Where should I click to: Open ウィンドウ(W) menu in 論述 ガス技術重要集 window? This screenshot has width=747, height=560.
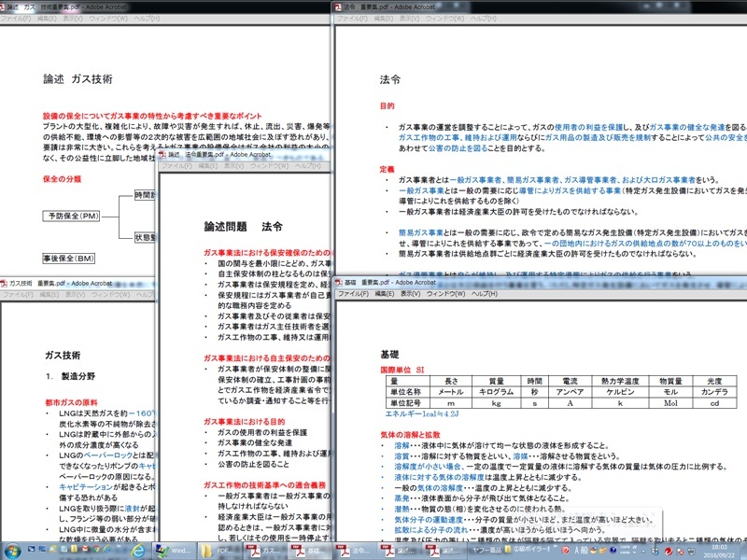108,19
